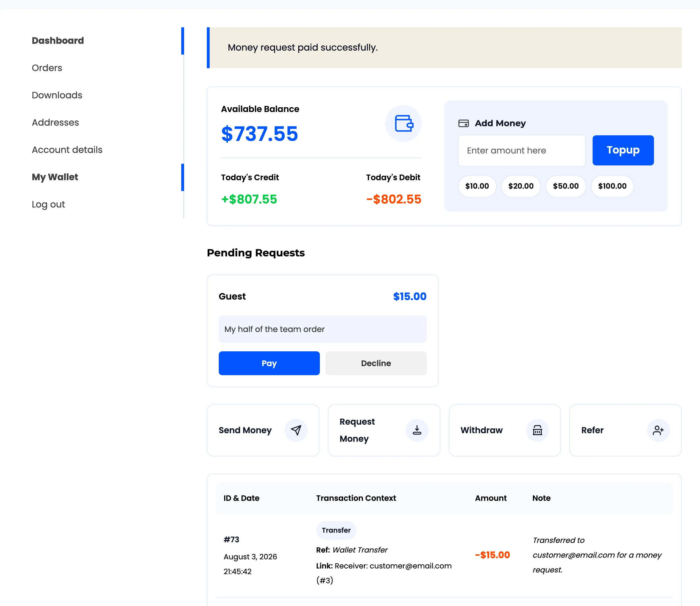The image size is (700, 606).
Task: Select My Wallet in the sidebar
Action: [x=55, y=177]
